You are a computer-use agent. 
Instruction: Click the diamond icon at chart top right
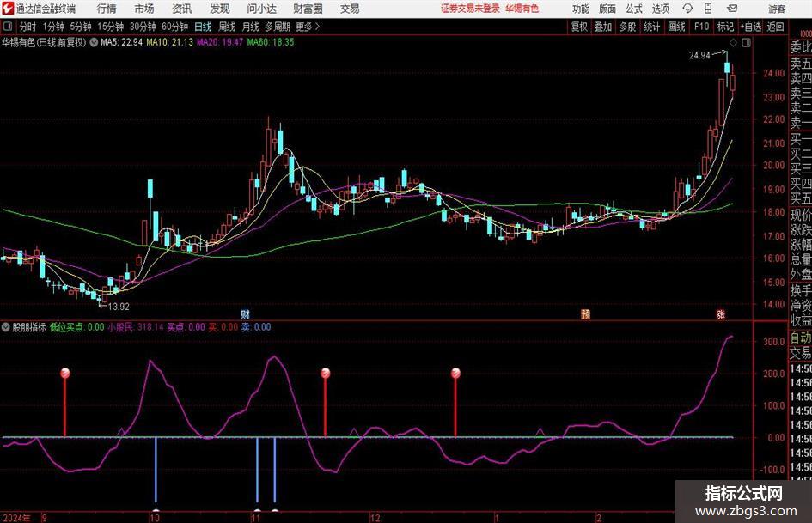pos(733,43)
